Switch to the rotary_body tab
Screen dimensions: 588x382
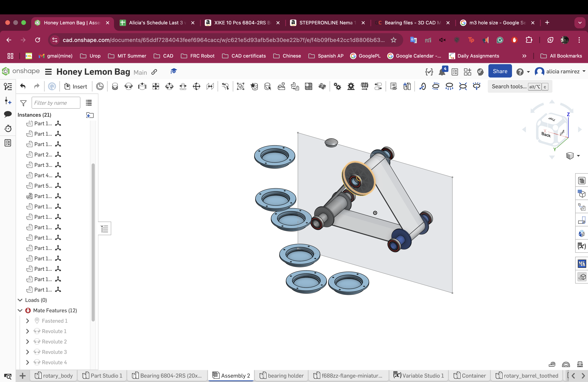click(54, 376)
